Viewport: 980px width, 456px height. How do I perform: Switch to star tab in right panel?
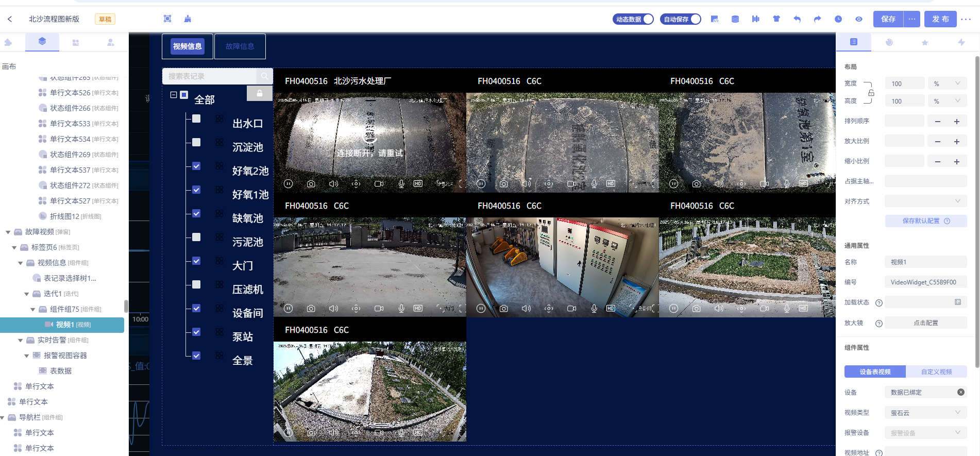click(925, 42)
